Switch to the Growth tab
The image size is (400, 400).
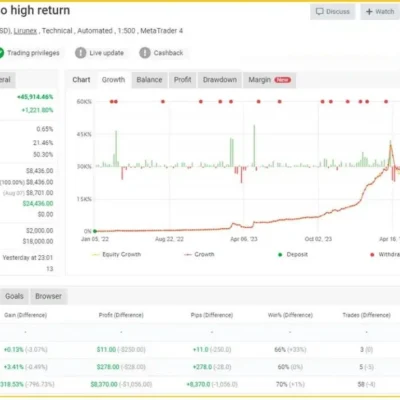pyautogui.click(x=113, y=80)
